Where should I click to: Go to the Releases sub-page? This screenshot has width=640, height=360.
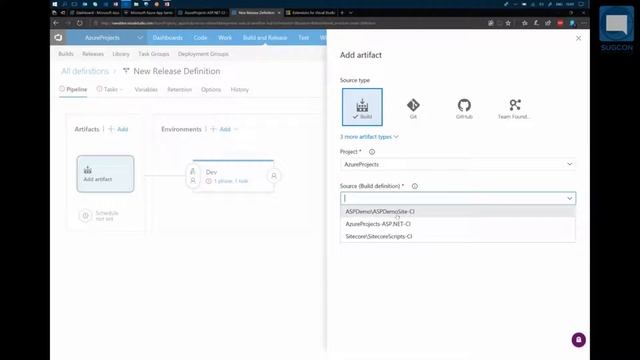(93, 54)
